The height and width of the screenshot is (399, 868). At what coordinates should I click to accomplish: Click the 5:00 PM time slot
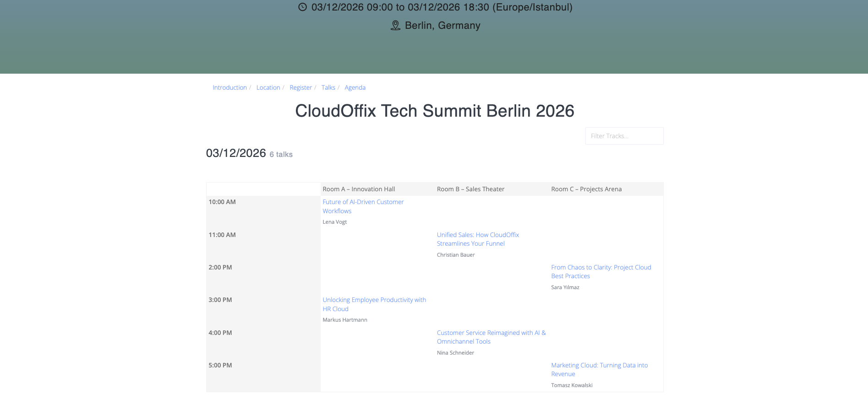click(x=220, y=365)
